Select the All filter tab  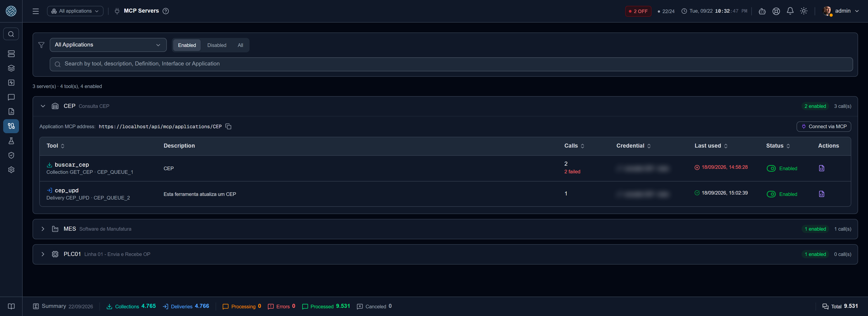(240, 45)
